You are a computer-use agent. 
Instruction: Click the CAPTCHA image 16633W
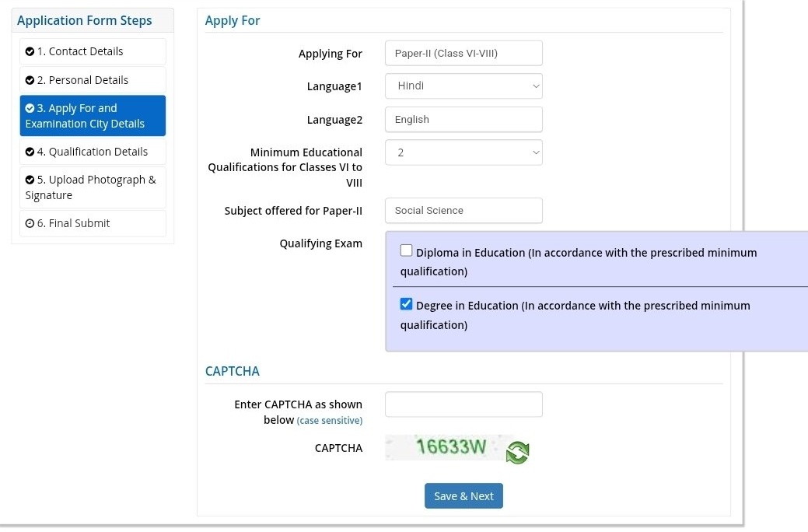pyautogui.click(x=449, y=447)
